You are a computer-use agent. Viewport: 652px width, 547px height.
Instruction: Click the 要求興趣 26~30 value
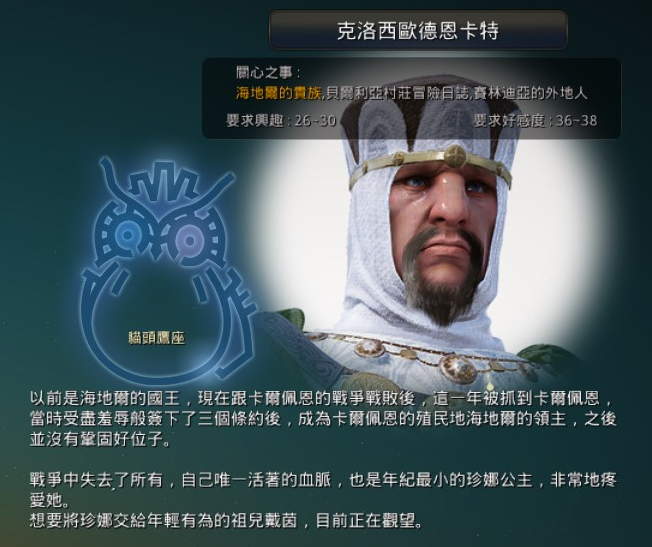[282, 121]
